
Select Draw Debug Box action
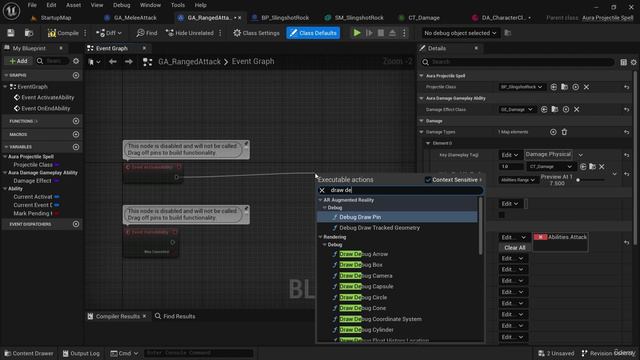pos(361,265)
